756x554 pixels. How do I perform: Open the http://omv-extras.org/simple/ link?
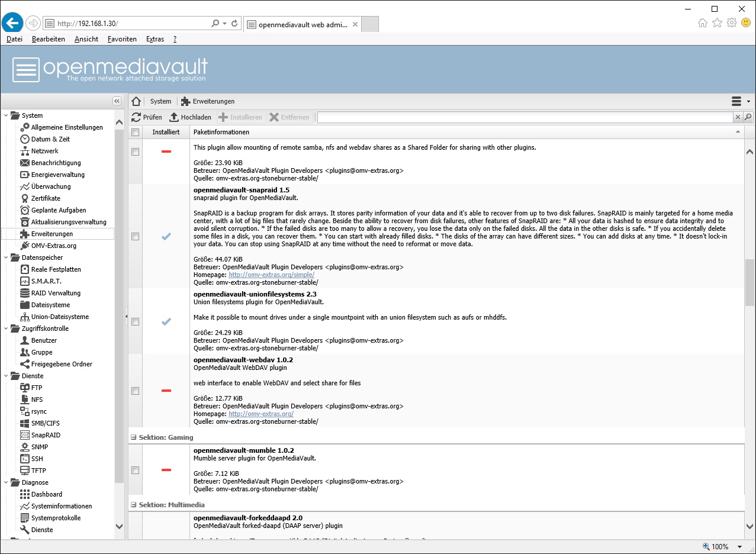[x=272, y=275]
